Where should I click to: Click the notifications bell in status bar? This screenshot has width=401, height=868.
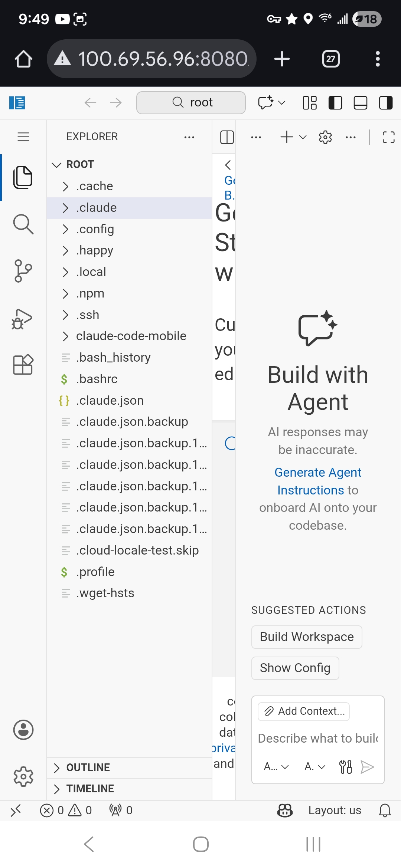385,810
